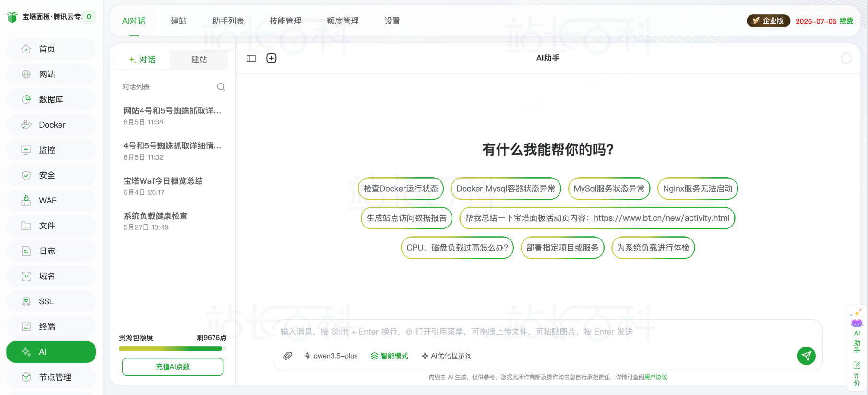Select the 对话 sub-tab in left panel
Viewport: 868px width, 395px height.
pos(142,60)
